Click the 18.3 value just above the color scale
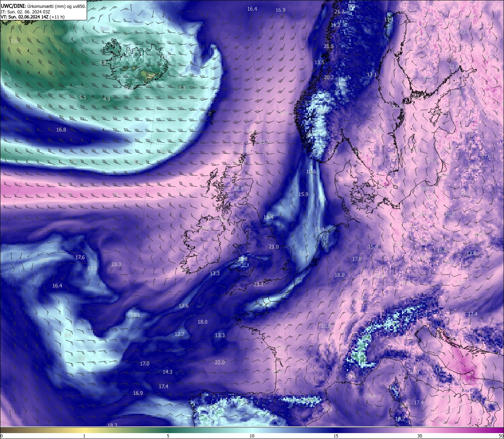This screenshot has width=504, height=439. click(x=112, y=425)
